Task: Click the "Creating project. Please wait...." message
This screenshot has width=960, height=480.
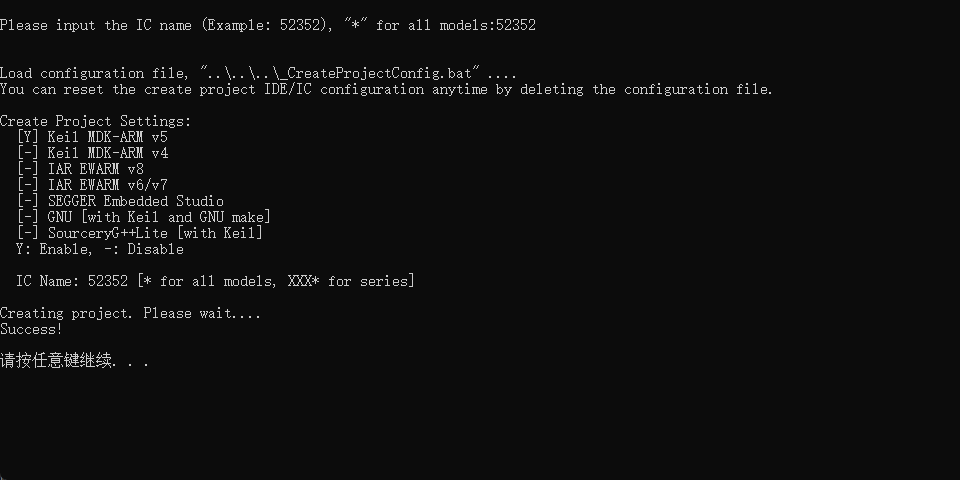Action: click(x=130, y=313)
